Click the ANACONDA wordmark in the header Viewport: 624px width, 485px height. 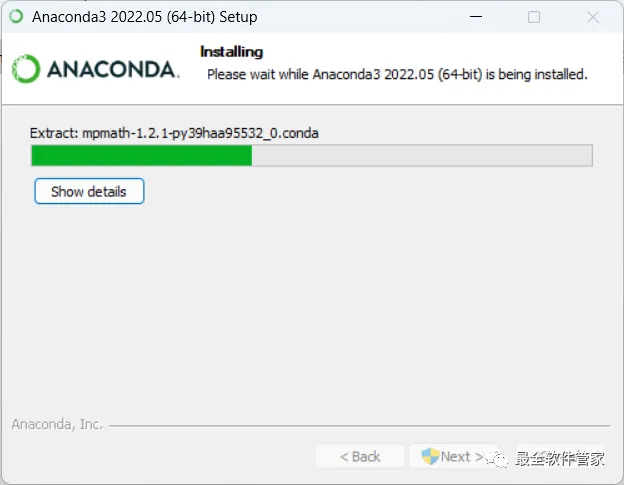coord(113,70)
